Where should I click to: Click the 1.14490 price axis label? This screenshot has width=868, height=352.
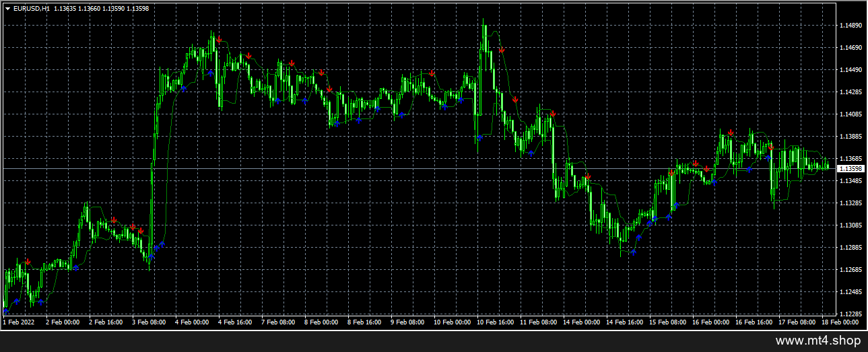852,70
